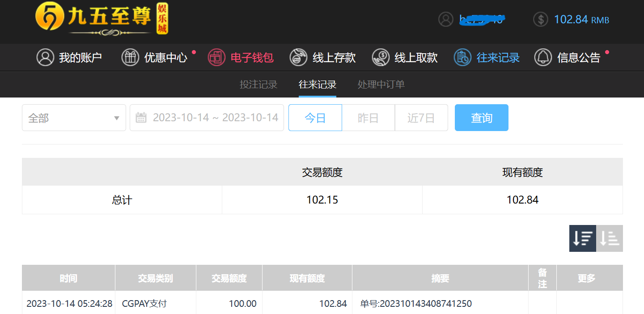
Task: Click the 九五至尊 site logo
Action: (x=102, y=19)
